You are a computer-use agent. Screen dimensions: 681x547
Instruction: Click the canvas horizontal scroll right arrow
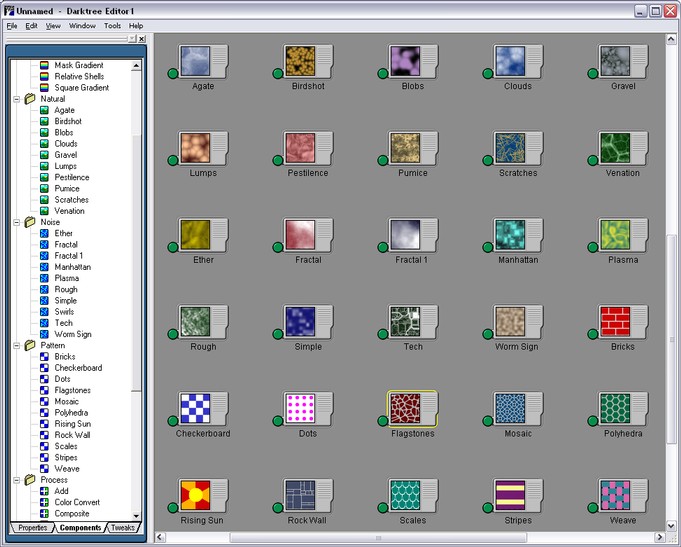point(659,537)
